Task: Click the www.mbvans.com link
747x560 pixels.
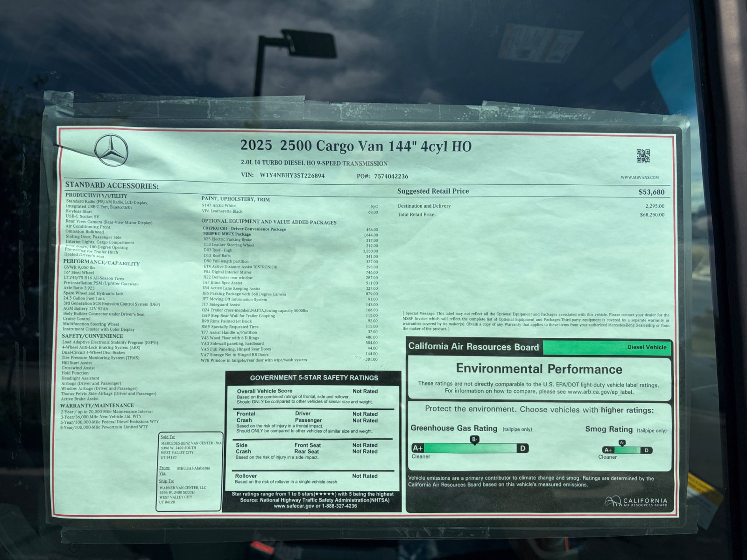Action: point(640,177)
